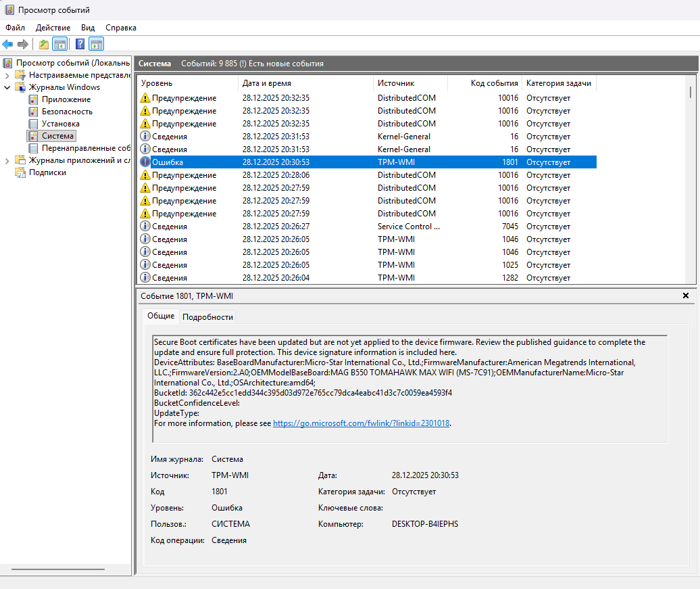Click warning icon of the 20:28:06 DistributedCOM row

click(x=145, y=174)
